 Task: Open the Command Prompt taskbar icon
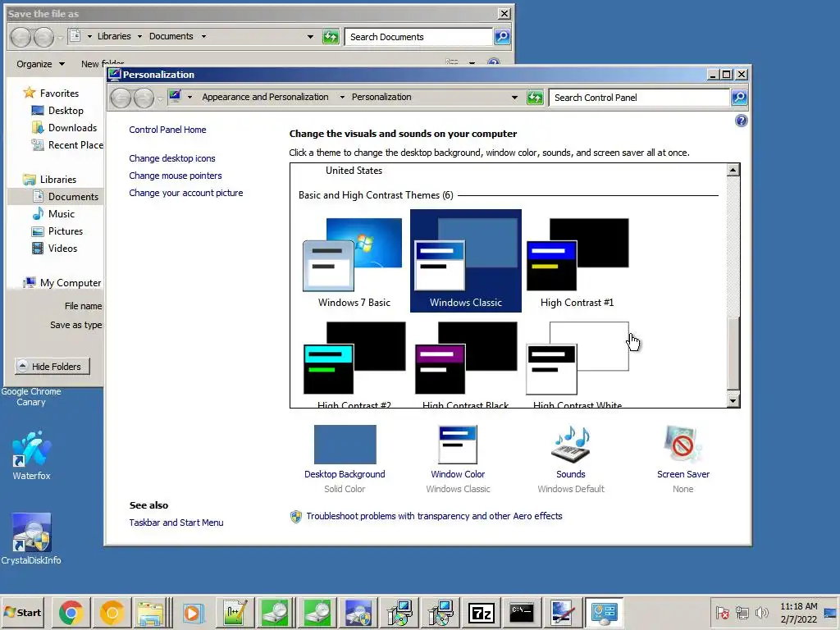click(521, 612)
